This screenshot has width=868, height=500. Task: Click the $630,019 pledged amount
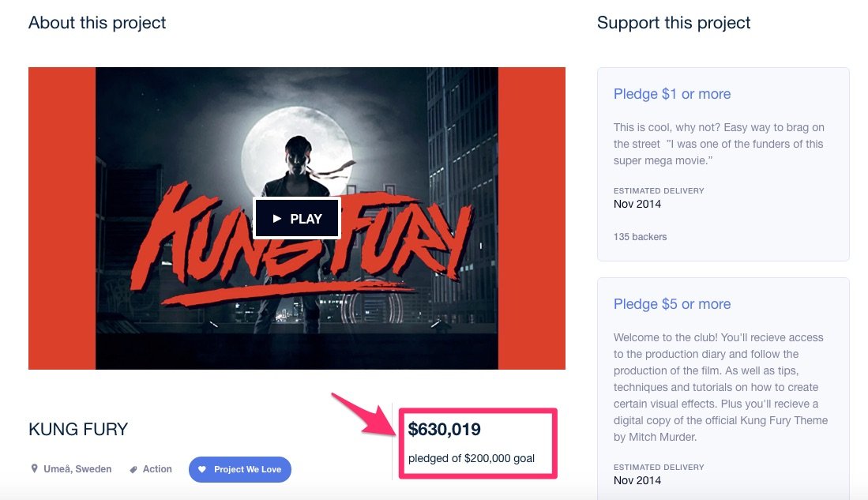445,430
